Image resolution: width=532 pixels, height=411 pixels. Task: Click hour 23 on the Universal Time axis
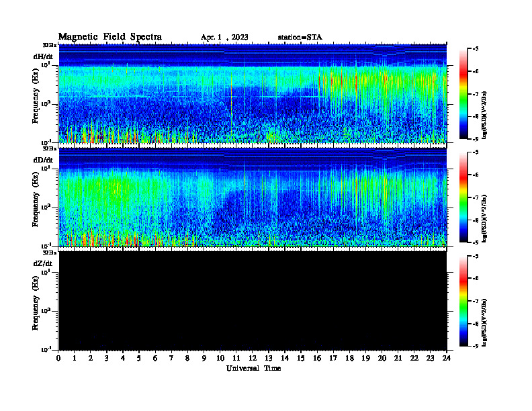(x=430, y=358)
